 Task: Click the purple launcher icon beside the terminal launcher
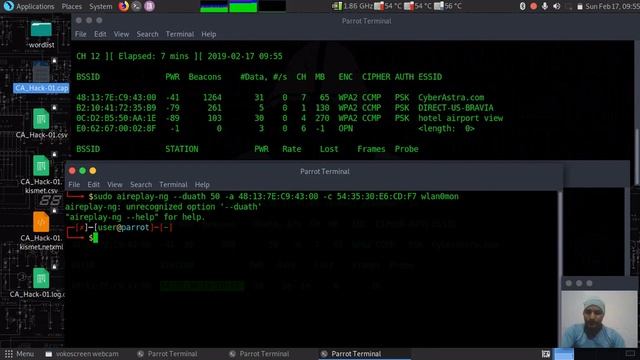pos(150,6)
